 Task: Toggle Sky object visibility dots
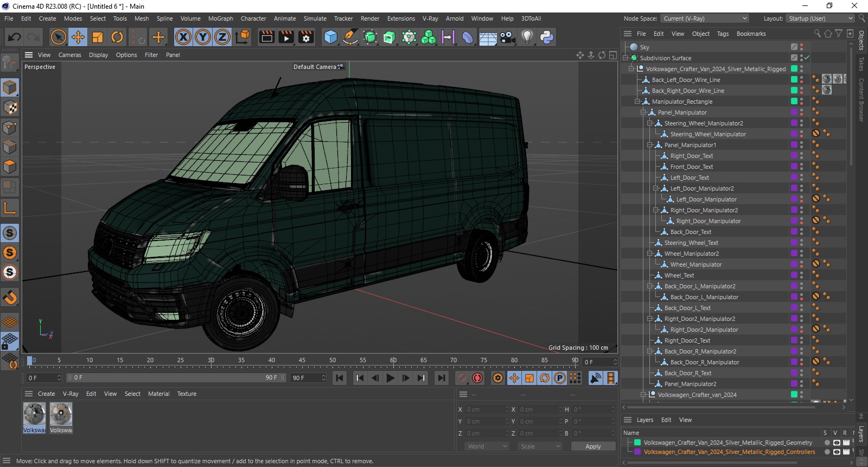coord(802,47)
